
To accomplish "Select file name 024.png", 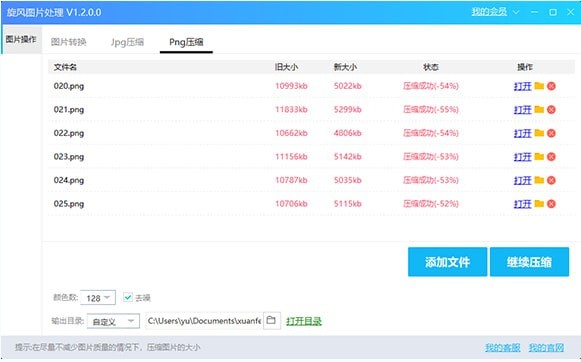I will tap(69, 180).
